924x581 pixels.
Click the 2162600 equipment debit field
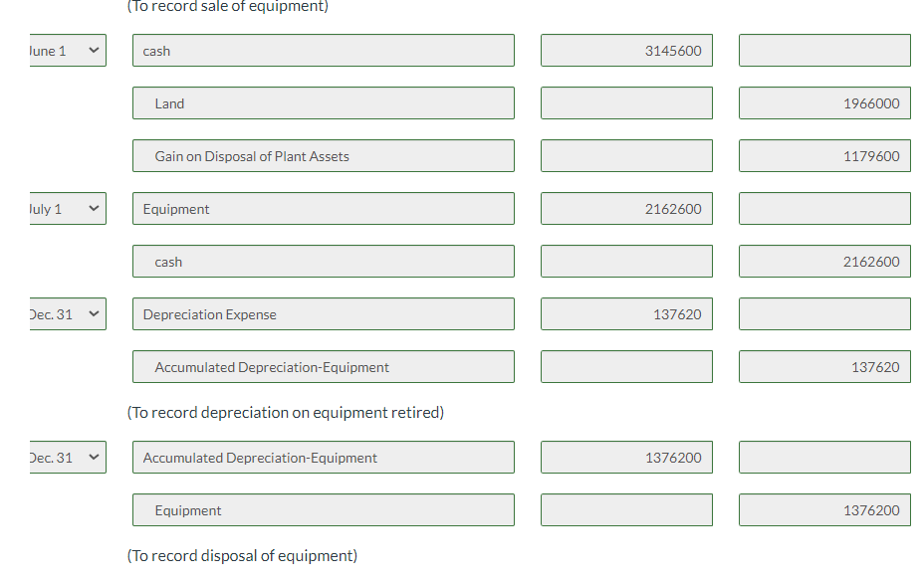click(625, 208)
